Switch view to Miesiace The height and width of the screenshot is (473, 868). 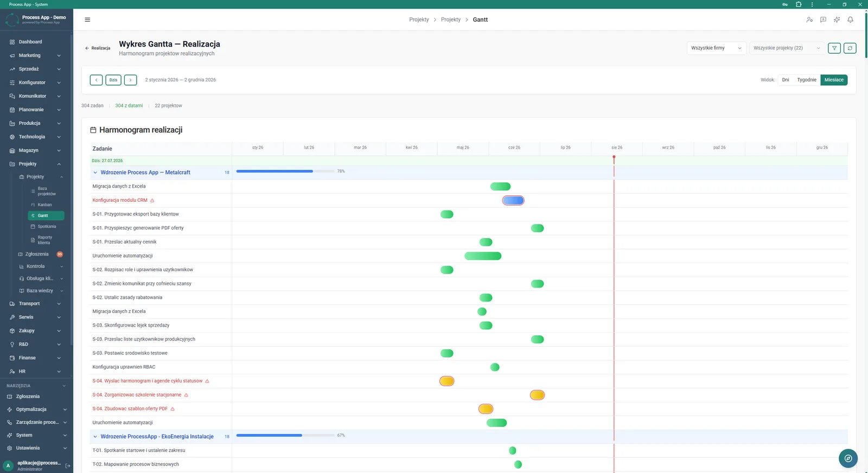coord(834,80)
